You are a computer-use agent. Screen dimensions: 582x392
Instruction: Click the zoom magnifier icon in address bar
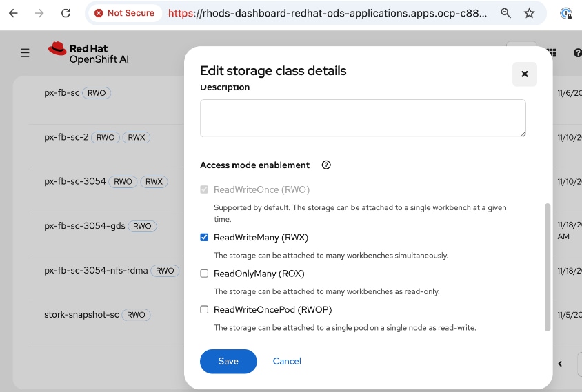tap(506, 13)
